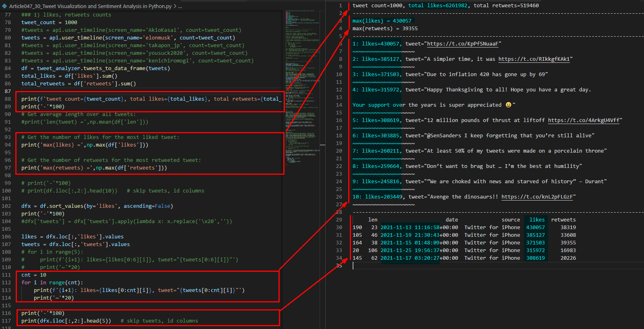Click retweets cell '38319' in table
Screen dimensions: 644x329
(568, 227)
